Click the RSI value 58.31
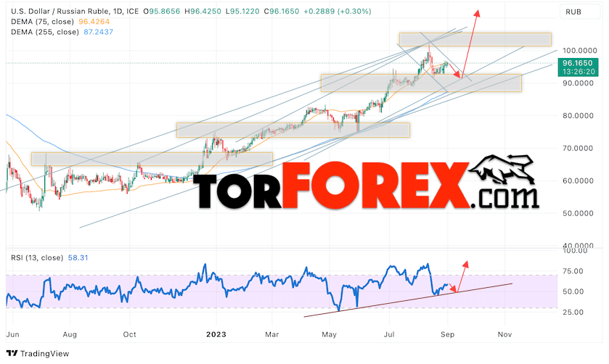This screenshot has width=609, height=364. 78,257
